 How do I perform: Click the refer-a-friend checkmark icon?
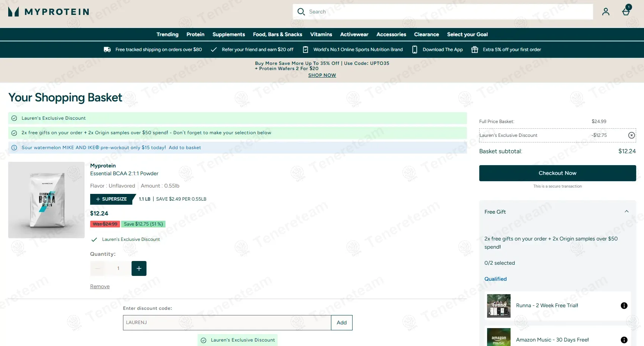pyautogui.click(x=214, y=50)
